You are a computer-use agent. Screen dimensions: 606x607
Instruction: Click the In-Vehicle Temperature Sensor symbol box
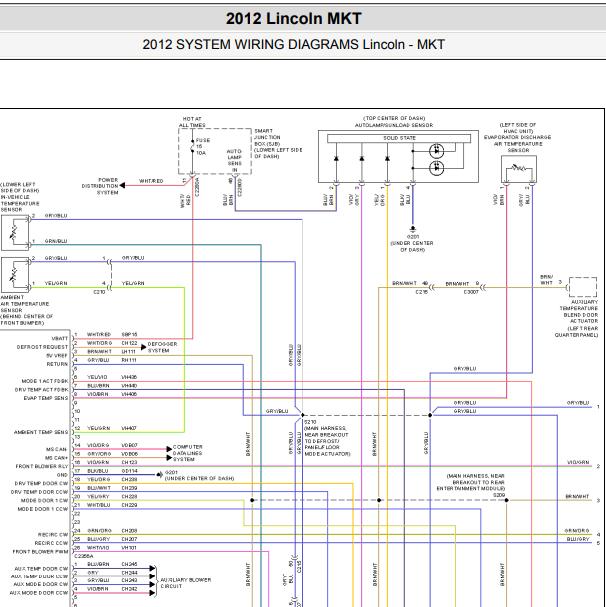[15, 233]
